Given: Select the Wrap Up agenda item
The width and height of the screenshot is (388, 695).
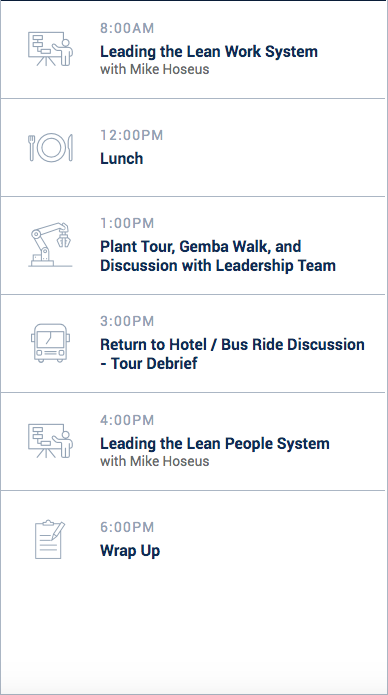Looking at the screenshot, I should (130, 551).
